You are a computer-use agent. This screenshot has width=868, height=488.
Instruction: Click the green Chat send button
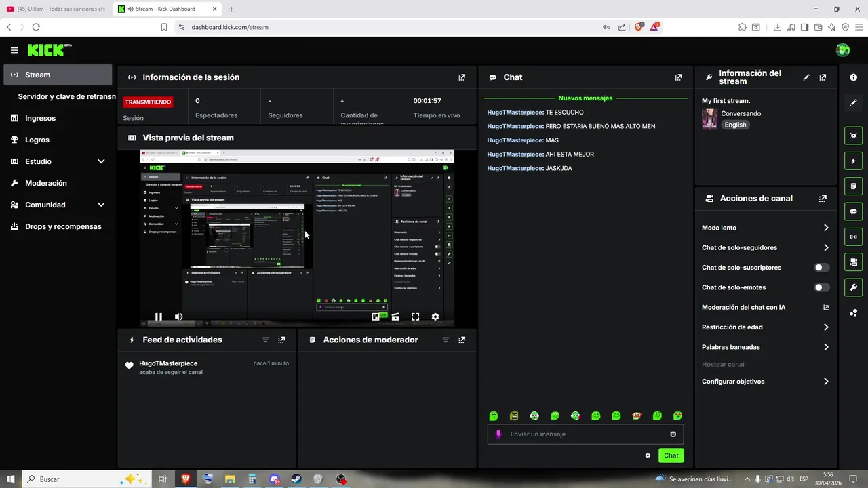(671, 455)
